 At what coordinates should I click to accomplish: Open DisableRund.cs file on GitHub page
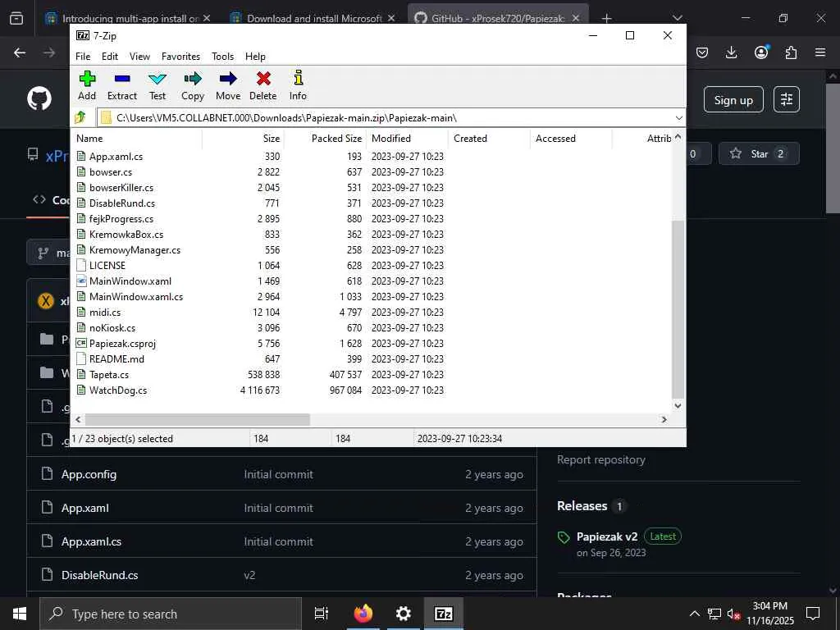(99, 575)
